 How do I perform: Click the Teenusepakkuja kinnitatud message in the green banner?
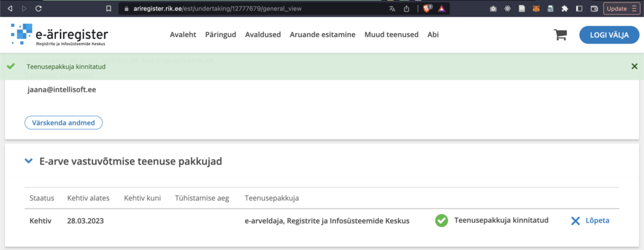tap(66, 67)
